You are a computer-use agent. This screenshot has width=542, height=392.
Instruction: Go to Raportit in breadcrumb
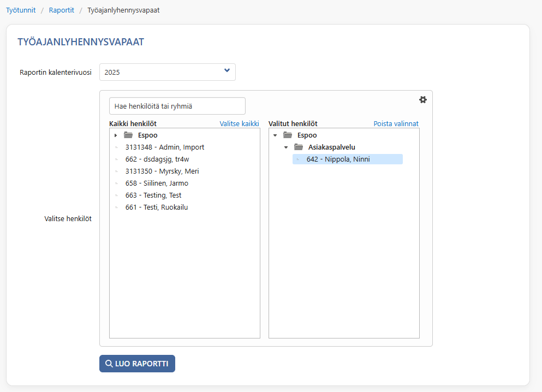pyautogui.click(x=62, y=10)
